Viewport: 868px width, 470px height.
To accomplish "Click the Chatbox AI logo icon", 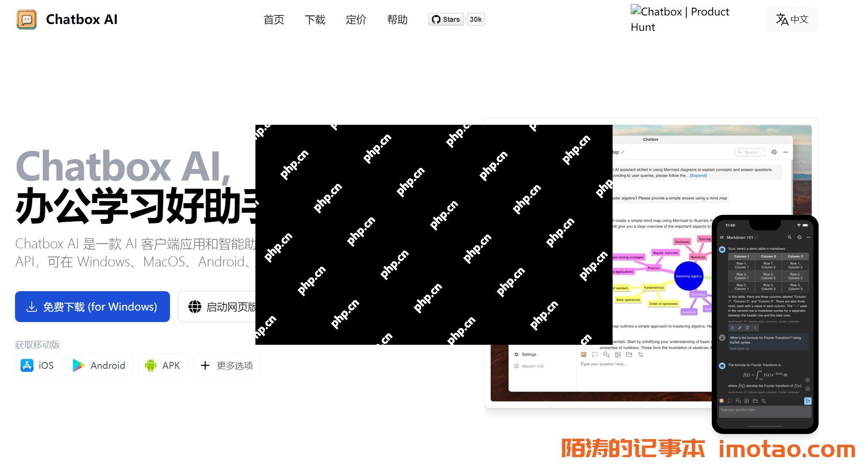I will [x=27, y=19].
